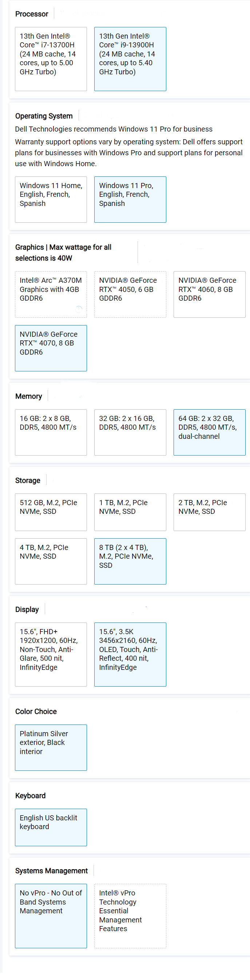250x980 pixels.
Task: Pick 16 GB DDR5 memory option
Action: [x=51, y=432]
